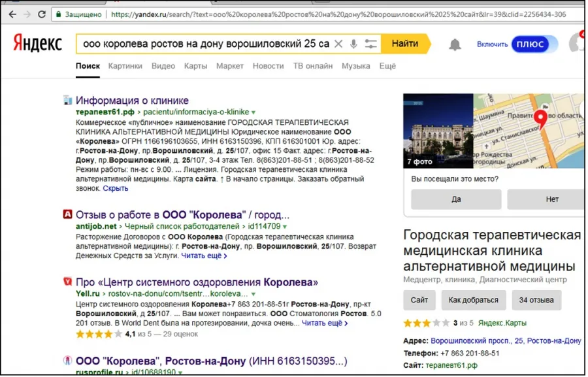Go back with the browser back arrow
The height and width of the screenshot is (377, 588).
pyautogui.click(x=12, y=14)
